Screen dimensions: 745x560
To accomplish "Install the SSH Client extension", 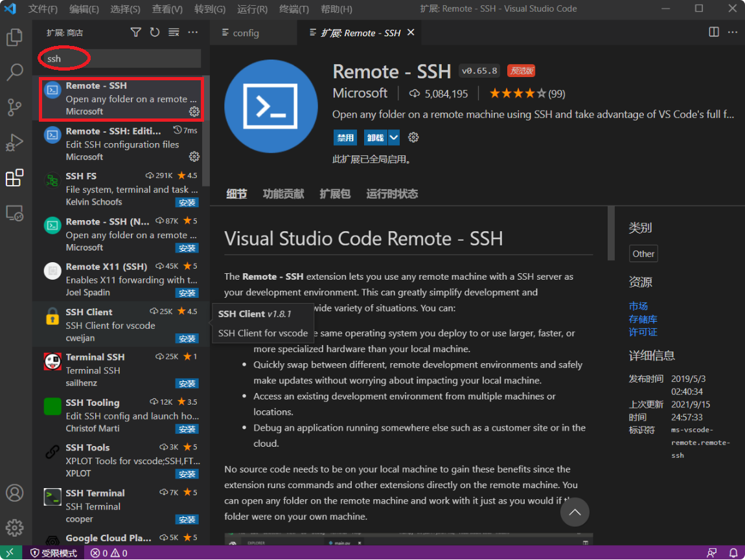I will click(187, 339).
